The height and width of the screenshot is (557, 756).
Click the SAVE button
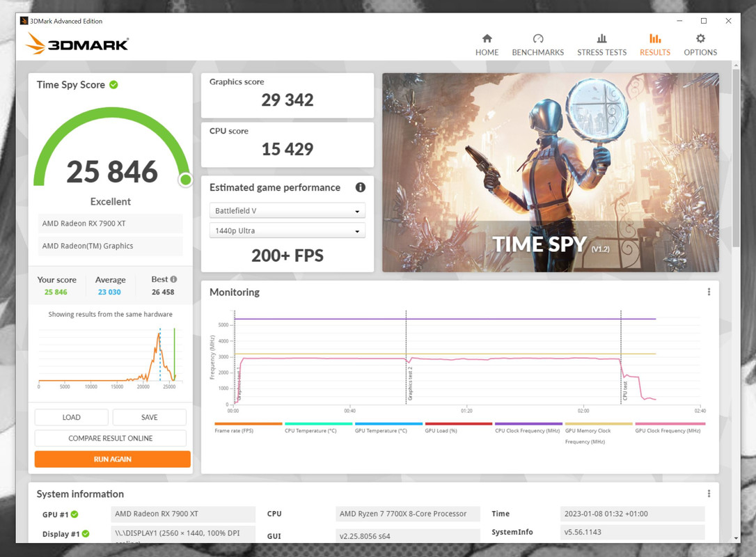pos(150,417)
